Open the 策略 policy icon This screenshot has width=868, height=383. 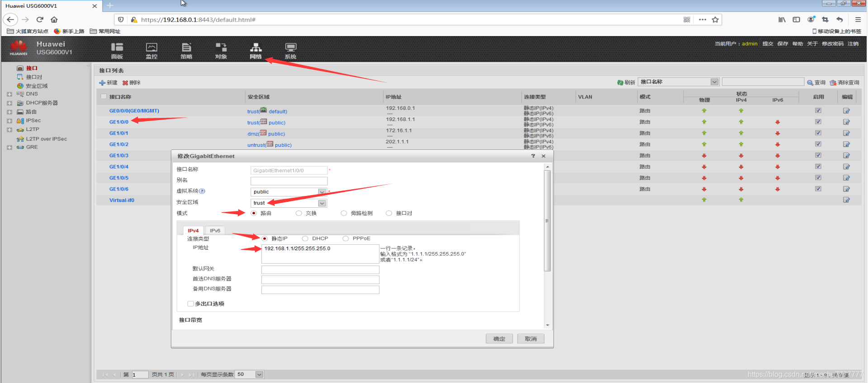click(186, 51)
